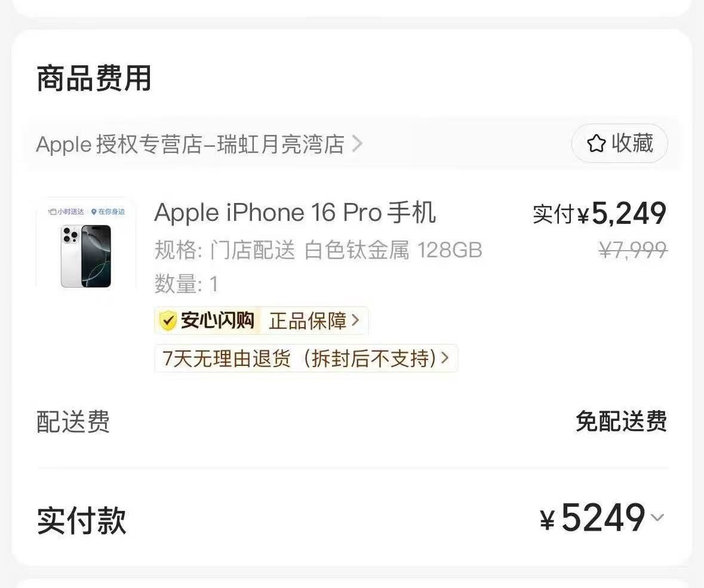
Task: Open 正品保障 guarantee details
Action: pos(308,321)
